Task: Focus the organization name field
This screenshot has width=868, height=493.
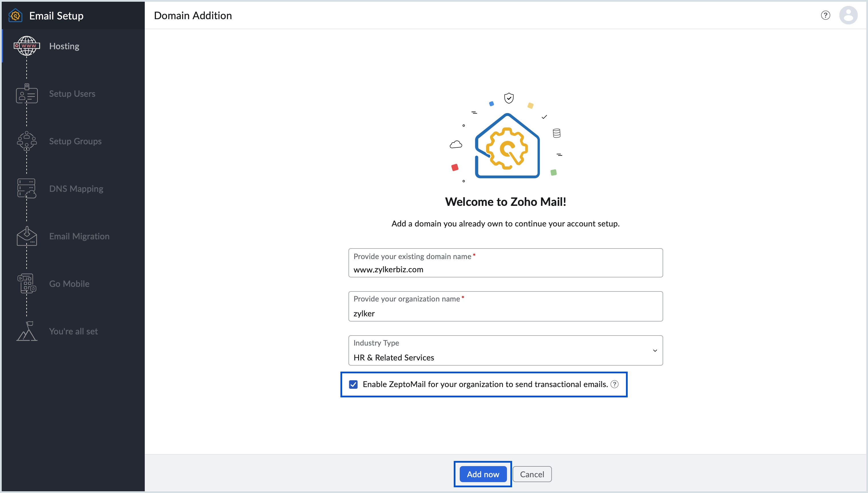Action: coord(505,306)
